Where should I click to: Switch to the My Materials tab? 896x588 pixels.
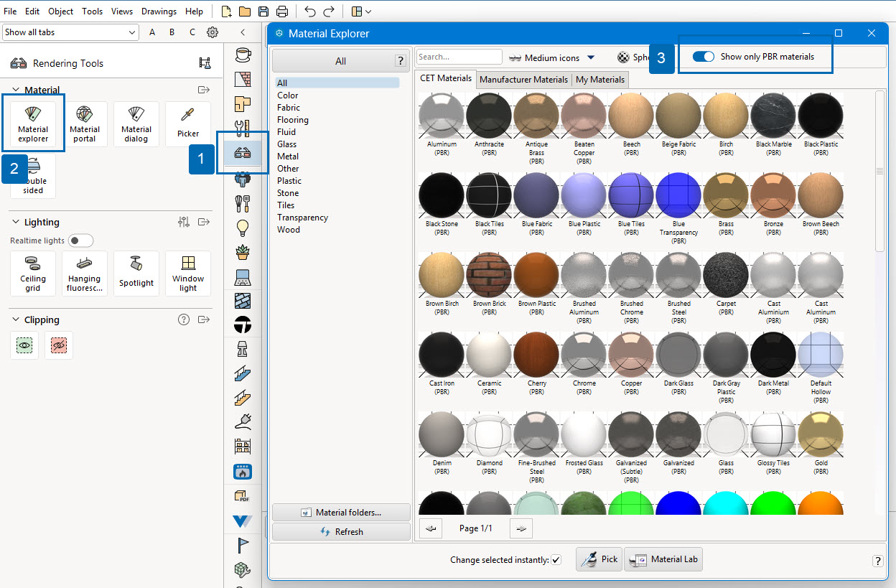pos(600,80)
